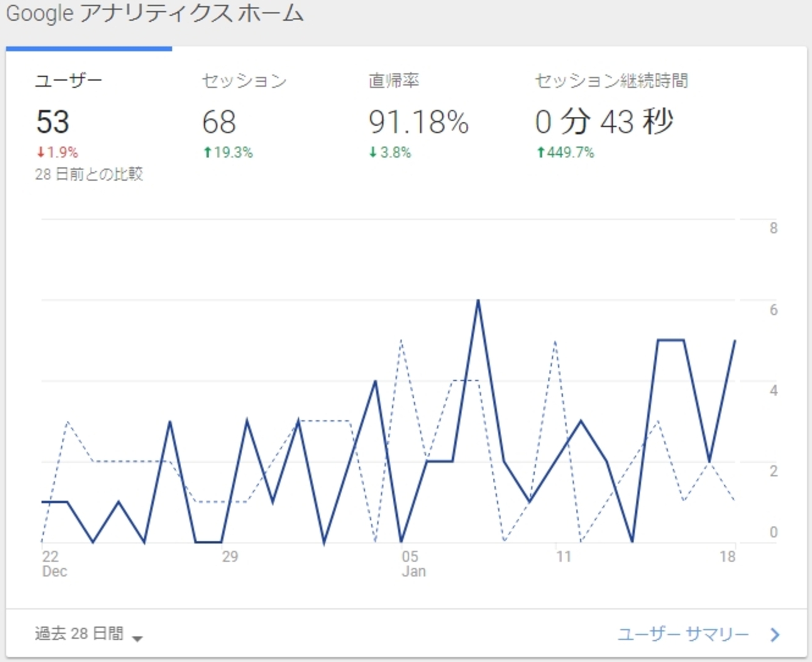Open the ユーザー サマリー report link
The height and width of the screenshot is (662, 812).
683,635
